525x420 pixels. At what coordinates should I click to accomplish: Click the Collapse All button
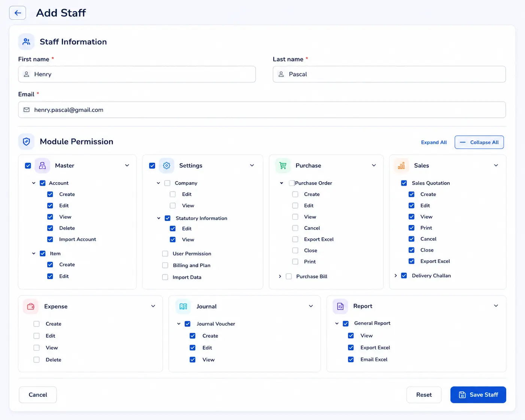[x=479, y=142]
